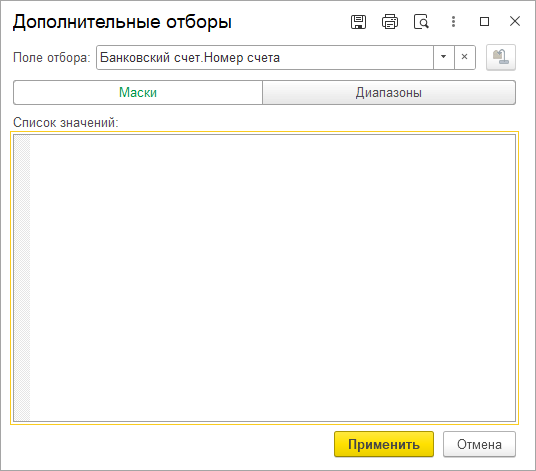Click the Банковский счет.Номер счета field

click(265, 57)
